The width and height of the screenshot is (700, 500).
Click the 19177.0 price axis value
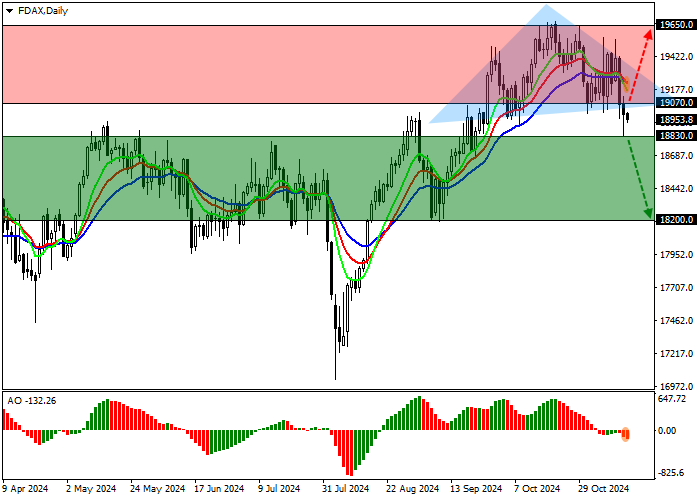click(x=676, y=90)
